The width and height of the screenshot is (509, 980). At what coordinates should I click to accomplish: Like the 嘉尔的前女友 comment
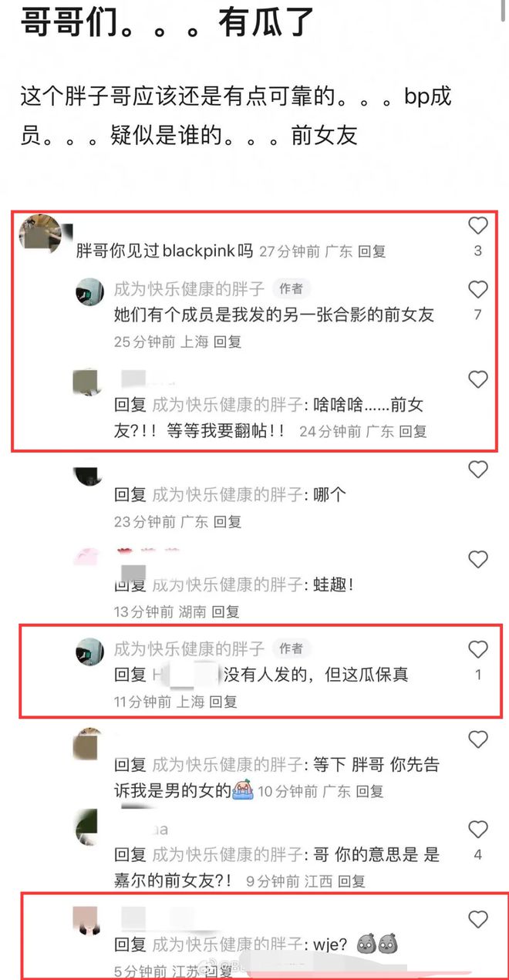(x=478, y=829)
